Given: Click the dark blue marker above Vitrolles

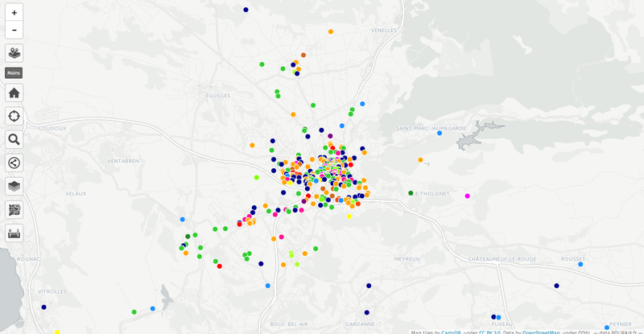Looking at the screenshot, I should (x=43, y=307).
